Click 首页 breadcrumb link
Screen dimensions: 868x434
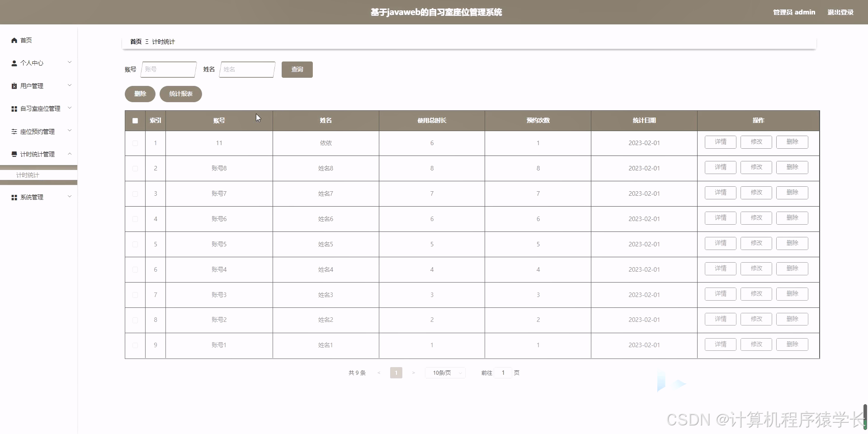coord(136,42)
